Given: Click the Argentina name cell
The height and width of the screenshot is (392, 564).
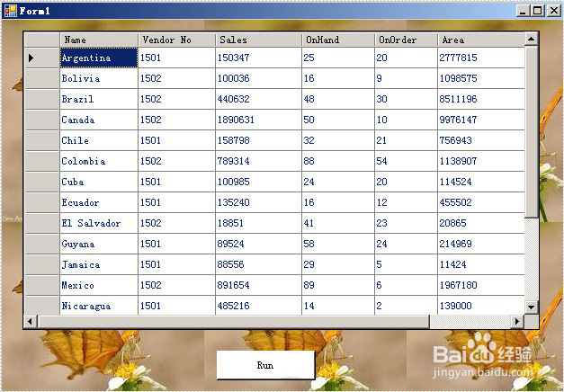Looking at the screenshot, I should point(99,58).
